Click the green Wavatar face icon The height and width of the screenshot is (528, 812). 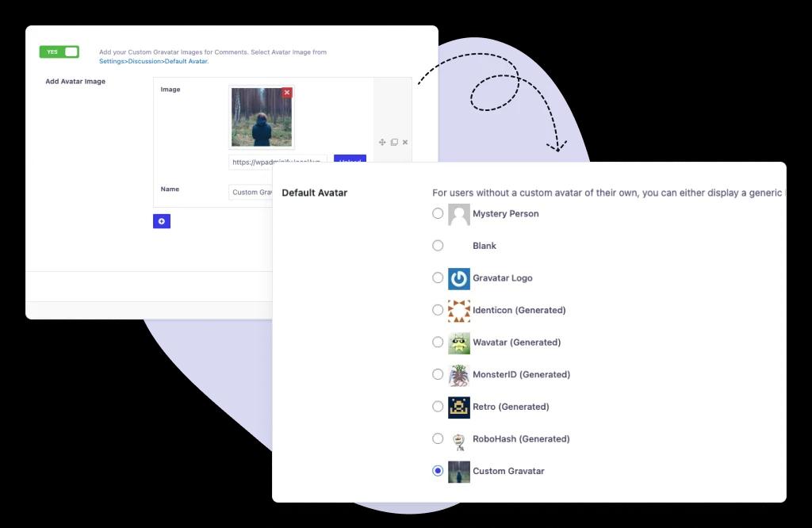(x=459, y=342)
